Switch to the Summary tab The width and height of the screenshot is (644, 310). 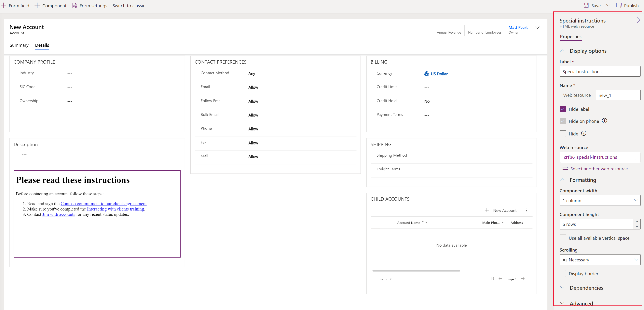[x=19, y=45]
